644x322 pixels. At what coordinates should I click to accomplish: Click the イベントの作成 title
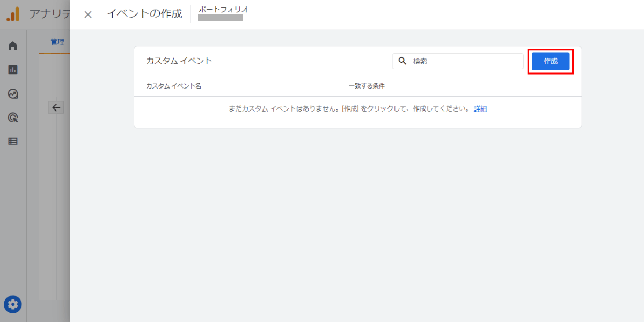(144, 14)
